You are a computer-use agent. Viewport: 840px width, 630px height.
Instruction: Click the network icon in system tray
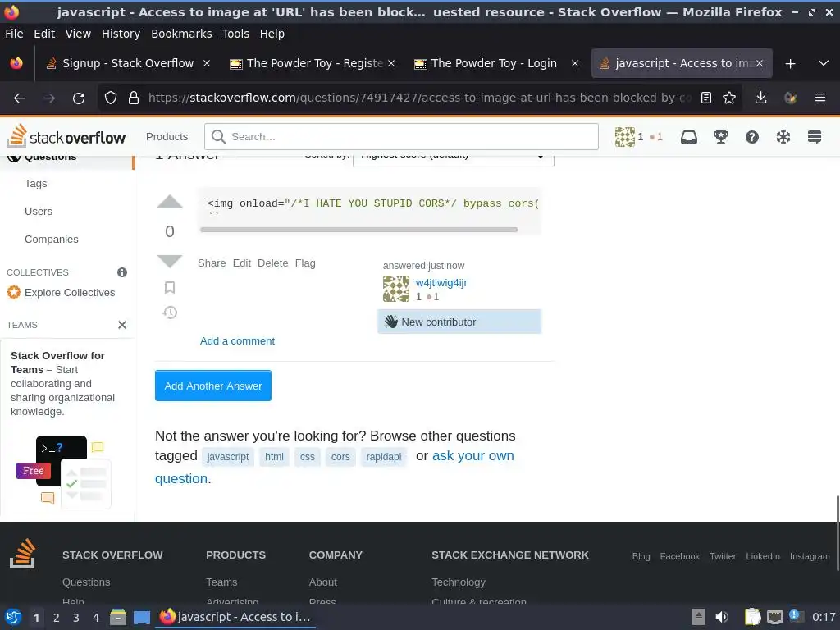[774, 617]
